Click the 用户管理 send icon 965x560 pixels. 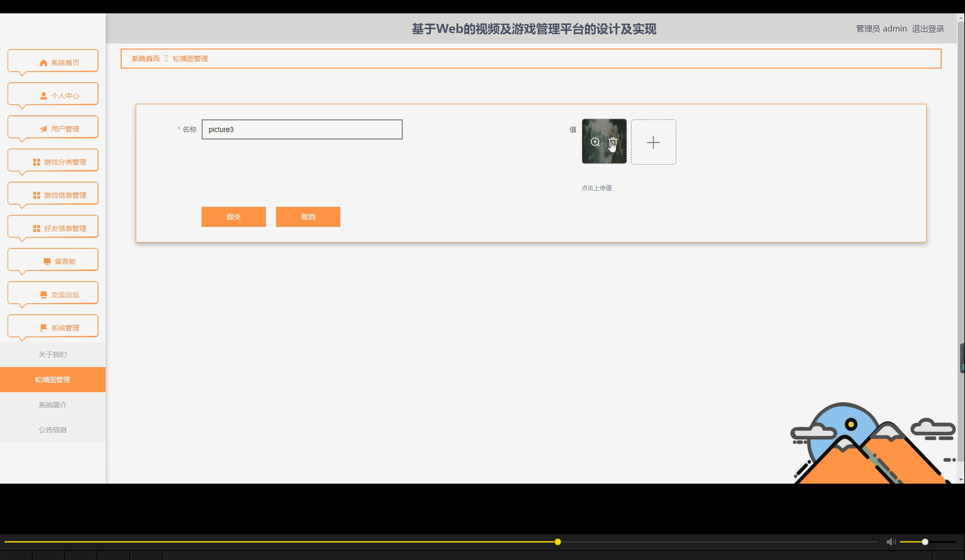pyautogui.click(x=43, y=129)
